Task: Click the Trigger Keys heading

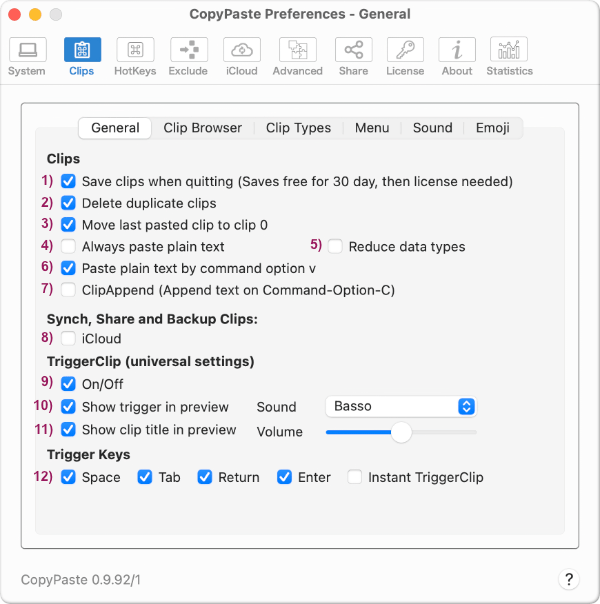Action: point(89,455)
